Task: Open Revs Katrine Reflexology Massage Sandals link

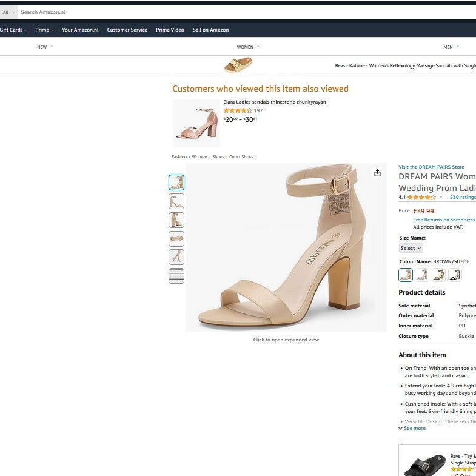Action: point(405,65)
